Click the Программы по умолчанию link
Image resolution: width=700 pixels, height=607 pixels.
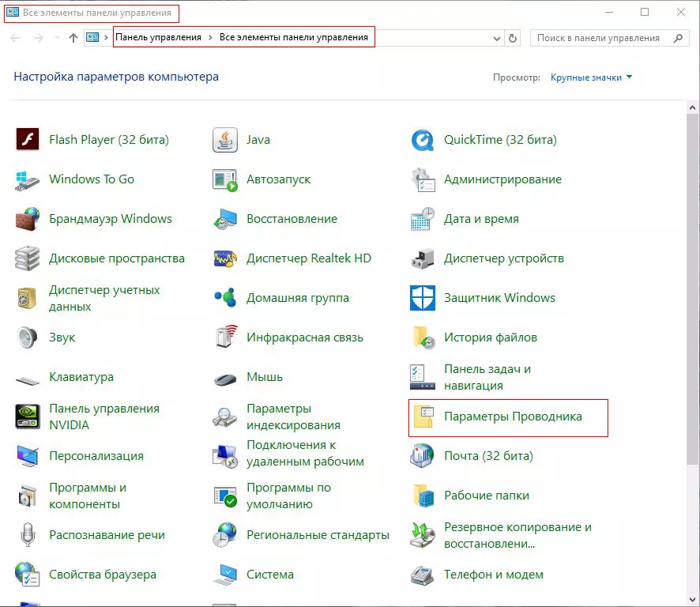289,496
